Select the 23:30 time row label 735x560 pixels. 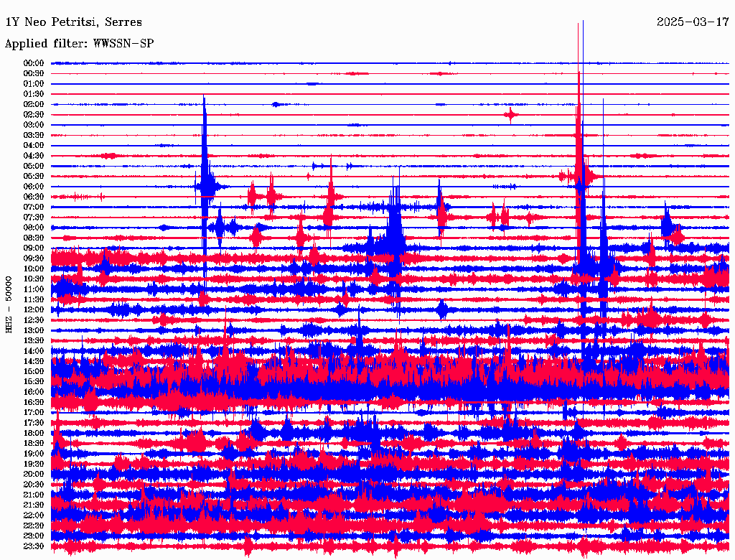pyautogui.click(x=33, y=546)
